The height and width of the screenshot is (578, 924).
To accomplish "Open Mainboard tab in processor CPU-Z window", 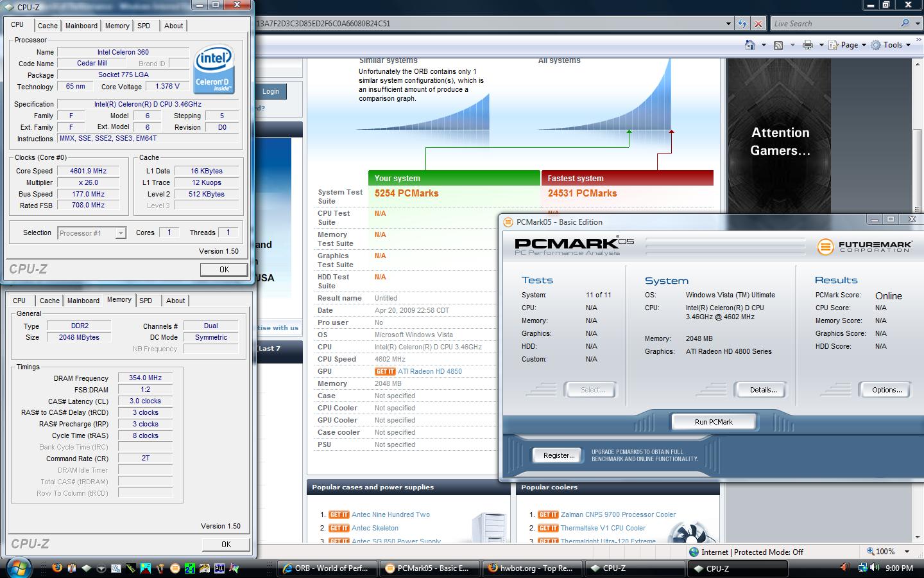I will (x=81, y=26).
